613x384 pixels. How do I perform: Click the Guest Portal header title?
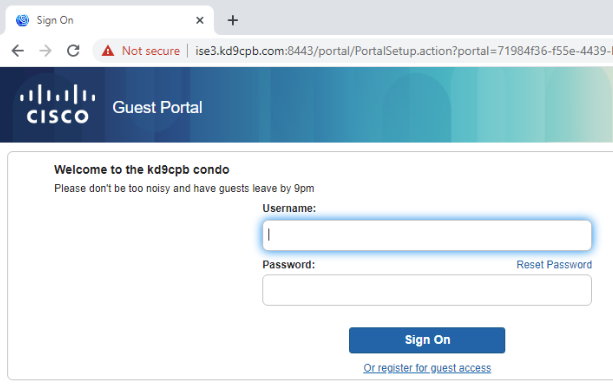click(x=157, y=108)
